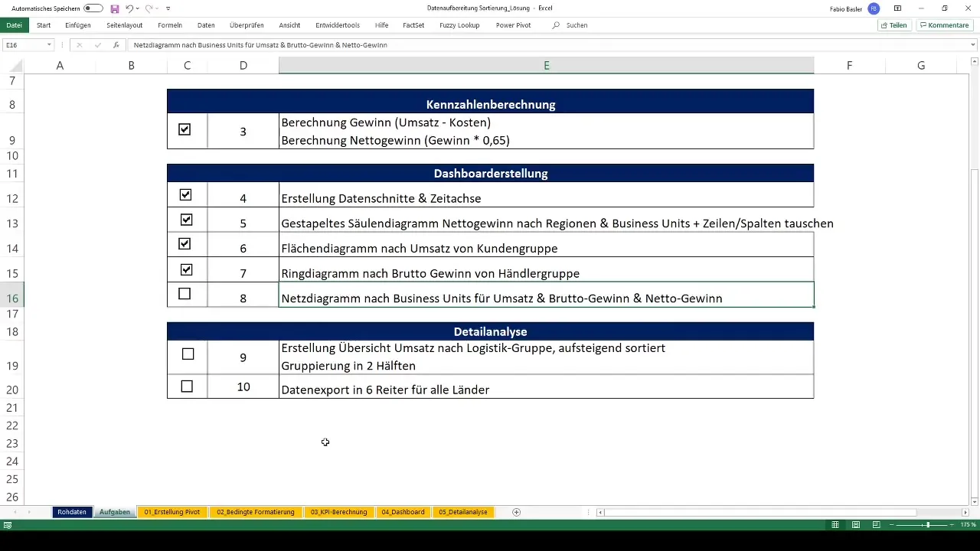This screenshot has height=551, width=980.
Task: Click the Kommentare button
Action: pyautogui.click(x=945, y=25)
